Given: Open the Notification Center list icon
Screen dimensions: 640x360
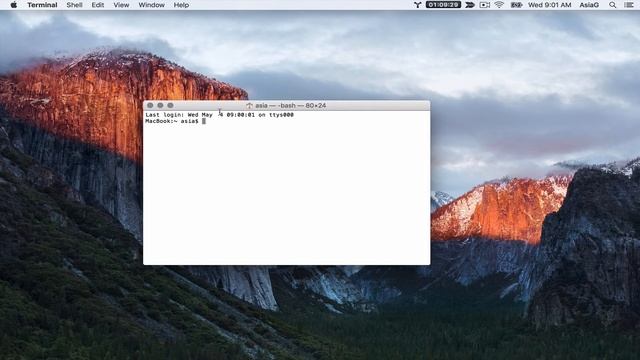Looking at the screenshot, I should [x=629, y=5].
